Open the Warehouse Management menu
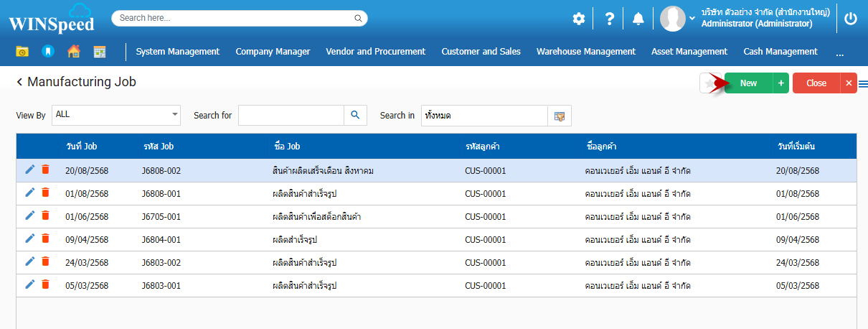This screenshot has height=329, width=868. coord(585,51)
